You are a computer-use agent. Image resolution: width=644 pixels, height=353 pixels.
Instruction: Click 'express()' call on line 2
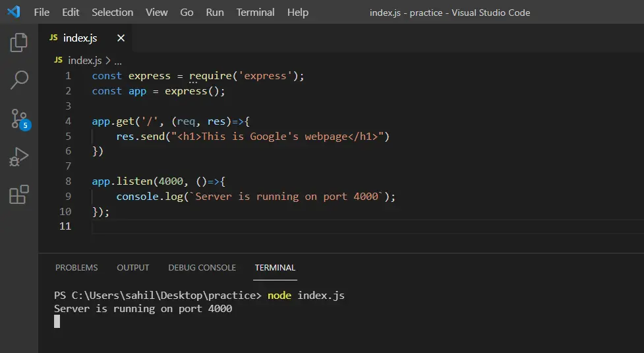(192, 91)
